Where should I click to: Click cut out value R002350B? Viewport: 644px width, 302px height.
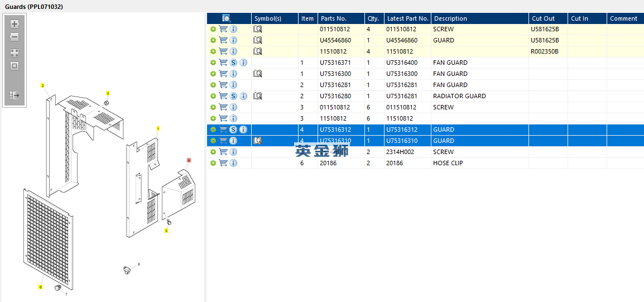(x=545, y=51)
